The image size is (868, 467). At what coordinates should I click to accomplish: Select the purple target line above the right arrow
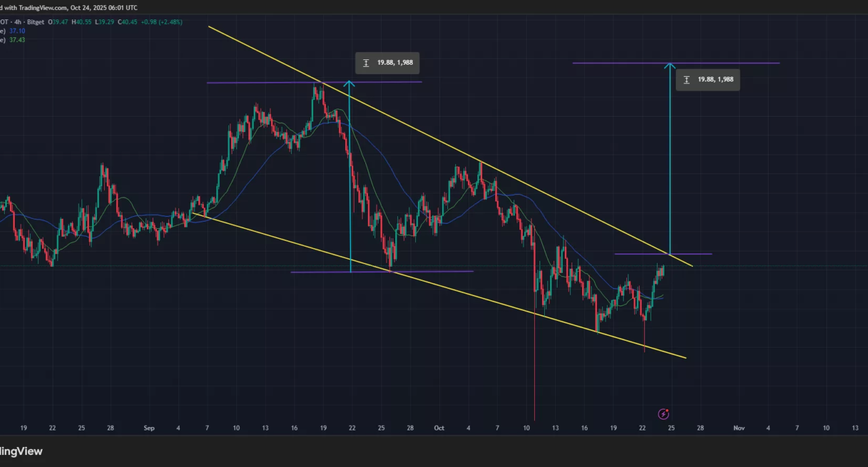(734, 63)
